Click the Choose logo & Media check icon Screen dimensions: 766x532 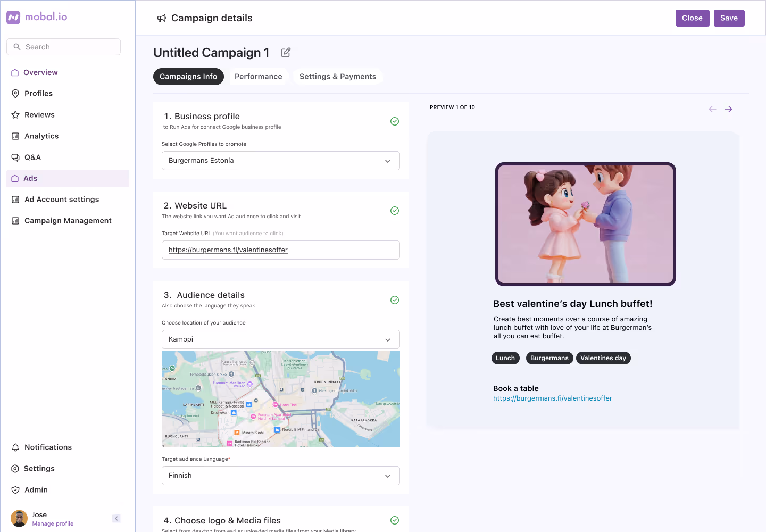click(395, 520)
